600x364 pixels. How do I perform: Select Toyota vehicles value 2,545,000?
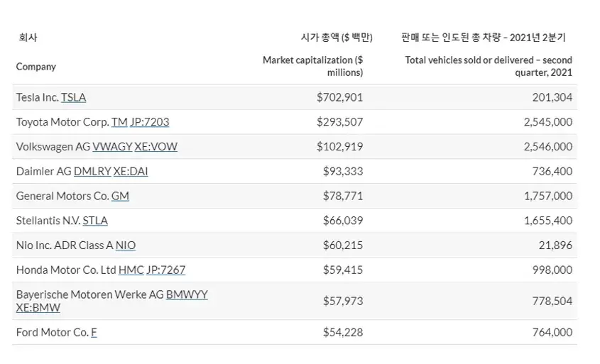click(548, 122)
